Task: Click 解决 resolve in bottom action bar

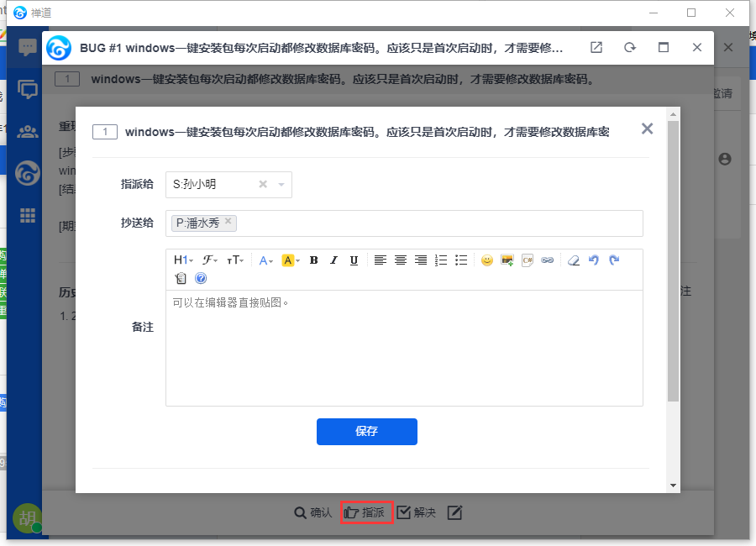Action: pos(417,512)
